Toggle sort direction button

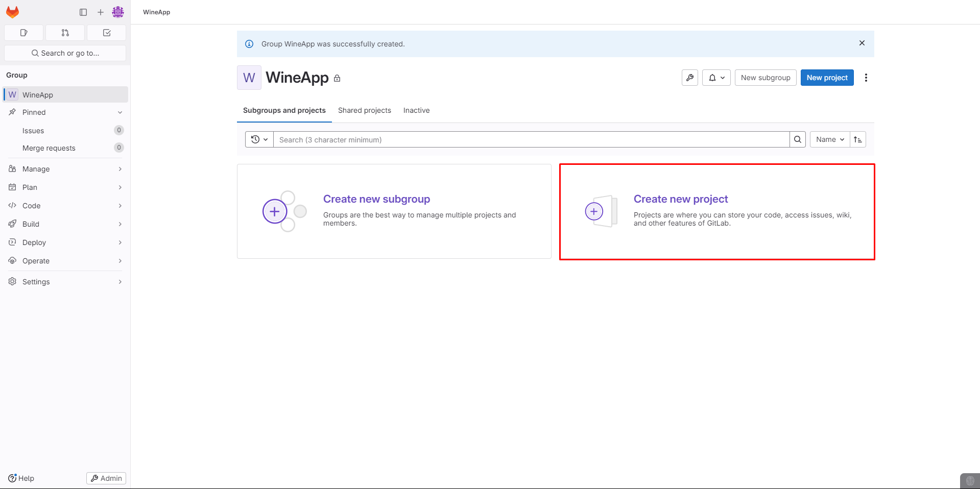(858, 139)
